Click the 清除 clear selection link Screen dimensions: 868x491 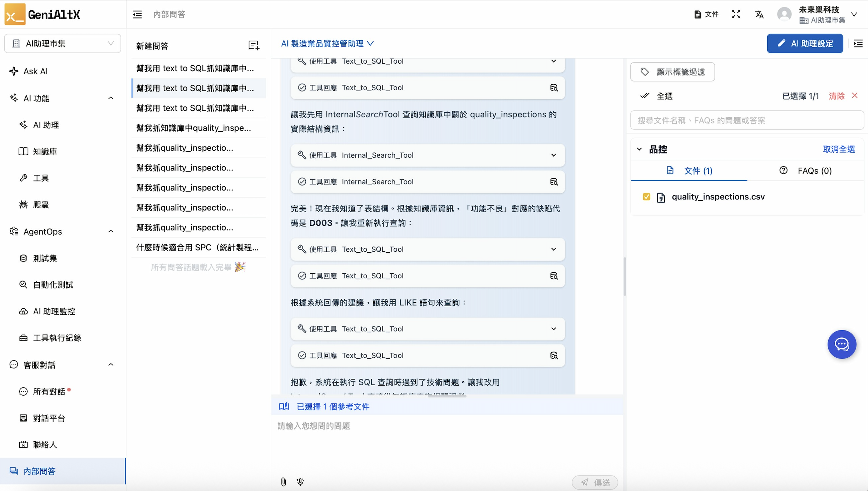pyautogui.click(x=837, y=96)
